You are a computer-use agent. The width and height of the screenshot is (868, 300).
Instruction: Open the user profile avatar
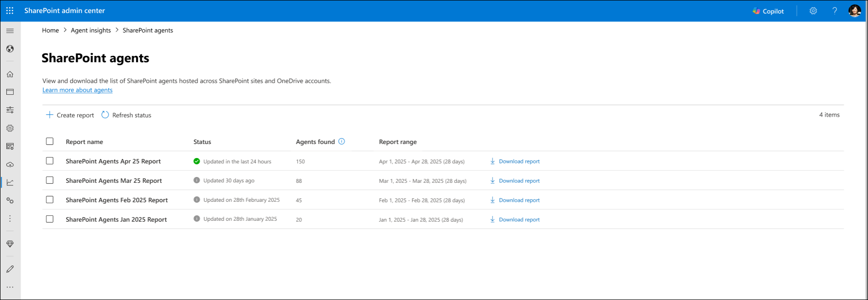[854, 11]
